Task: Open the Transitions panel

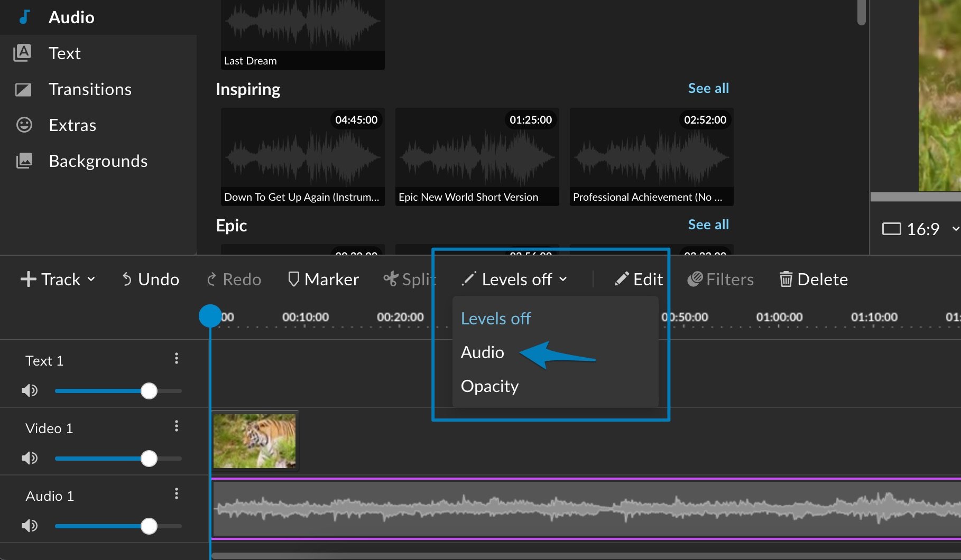Action: coord(90,89)
